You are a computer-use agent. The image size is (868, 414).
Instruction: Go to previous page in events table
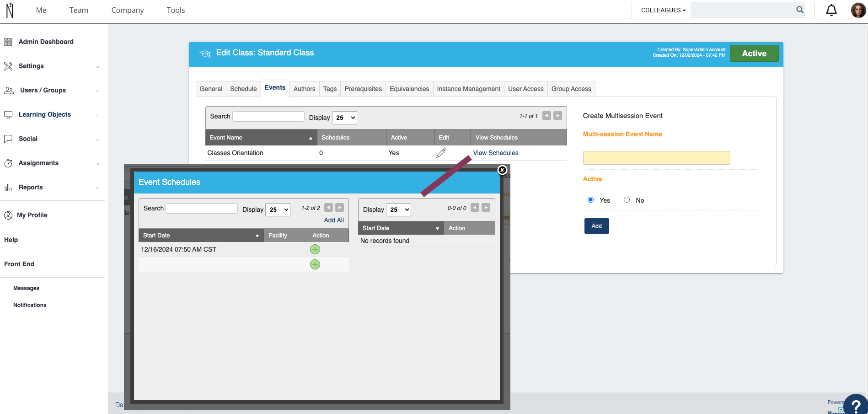click(547, 116)
